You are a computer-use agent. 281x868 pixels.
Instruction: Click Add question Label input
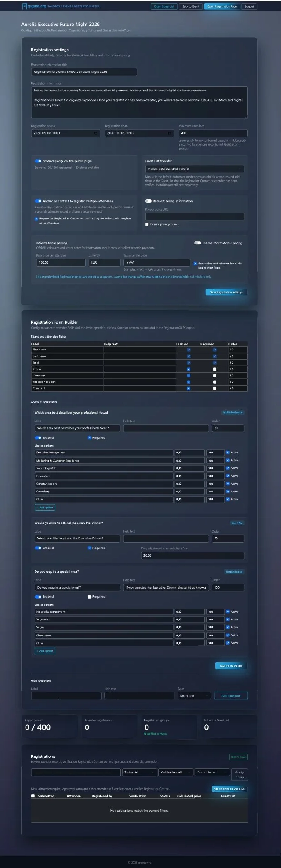click(66, 696)
